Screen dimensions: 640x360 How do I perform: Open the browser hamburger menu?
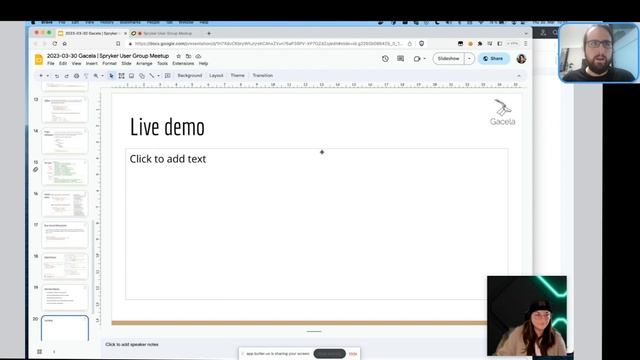(526, 44)
